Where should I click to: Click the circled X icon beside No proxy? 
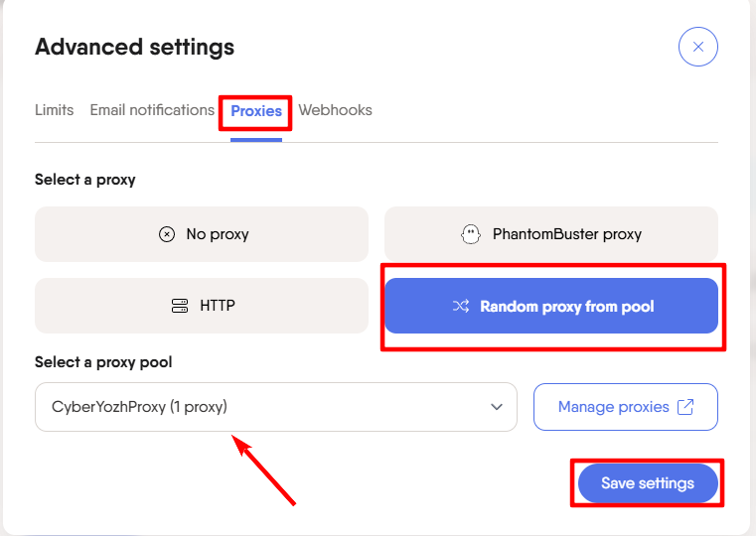pos(167,235)
